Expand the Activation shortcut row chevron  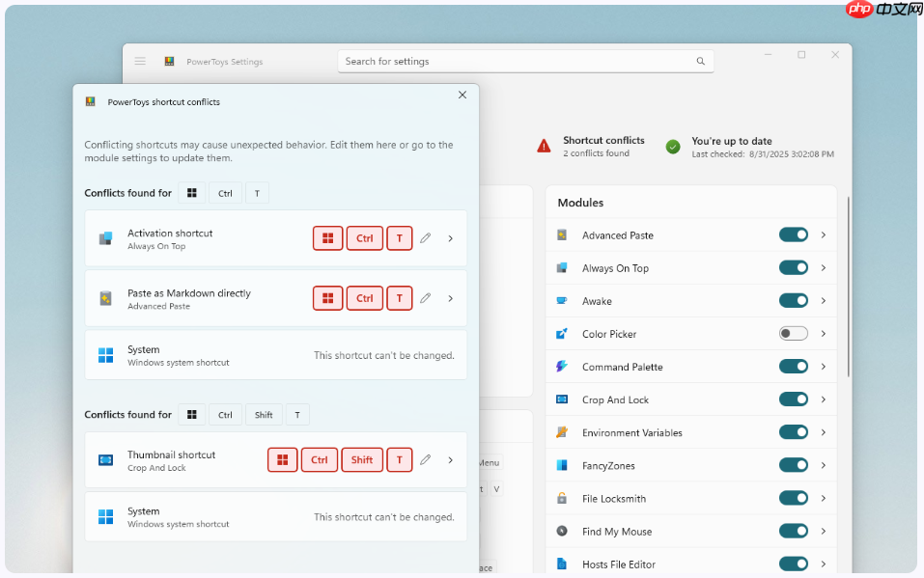[450, 238]
